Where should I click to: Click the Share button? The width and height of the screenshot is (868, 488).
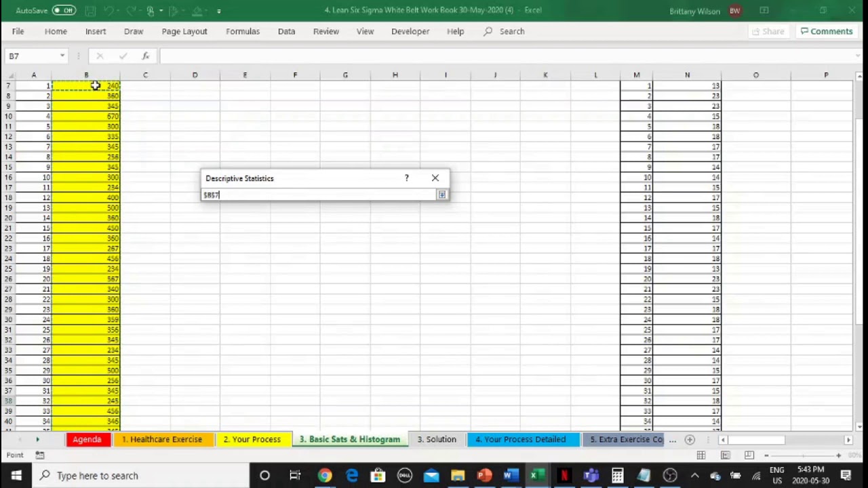coord(768,31)
